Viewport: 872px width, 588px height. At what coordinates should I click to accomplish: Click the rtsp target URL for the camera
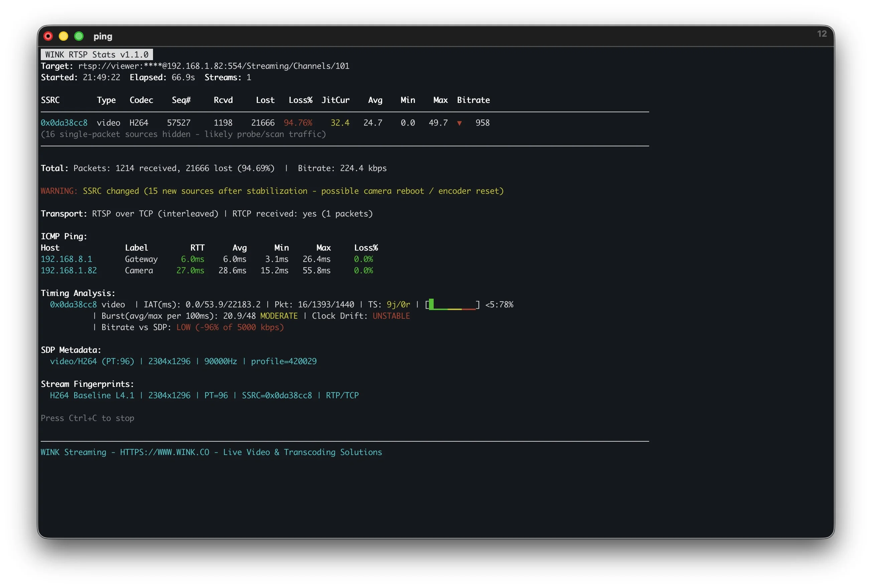coord(214,65)
